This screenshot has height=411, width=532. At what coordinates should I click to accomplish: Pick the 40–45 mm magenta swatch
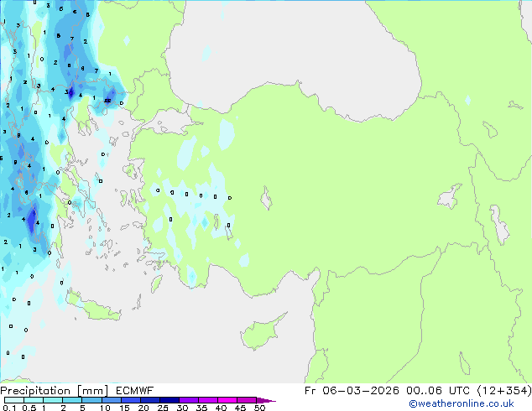coord(227,400)
